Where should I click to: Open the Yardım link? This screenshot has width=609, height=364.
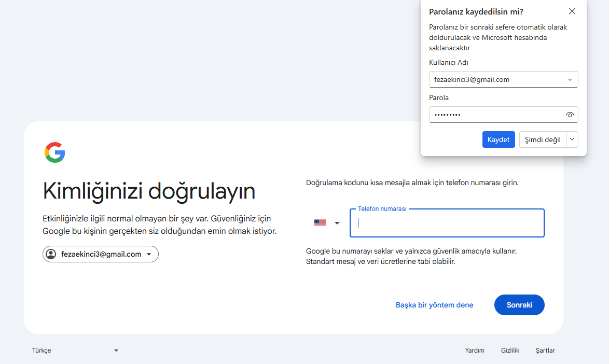(475, 351)
